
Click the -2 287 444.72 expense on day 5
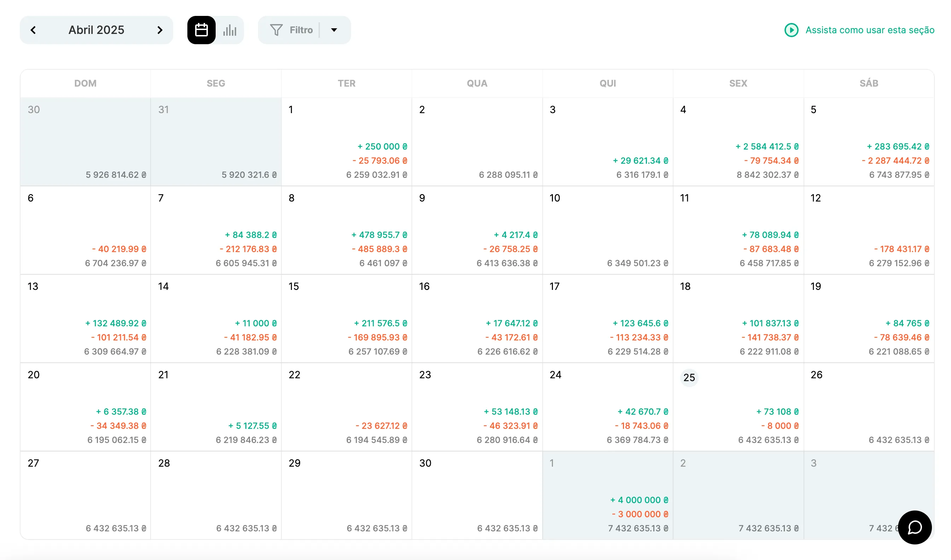point(895,161)
